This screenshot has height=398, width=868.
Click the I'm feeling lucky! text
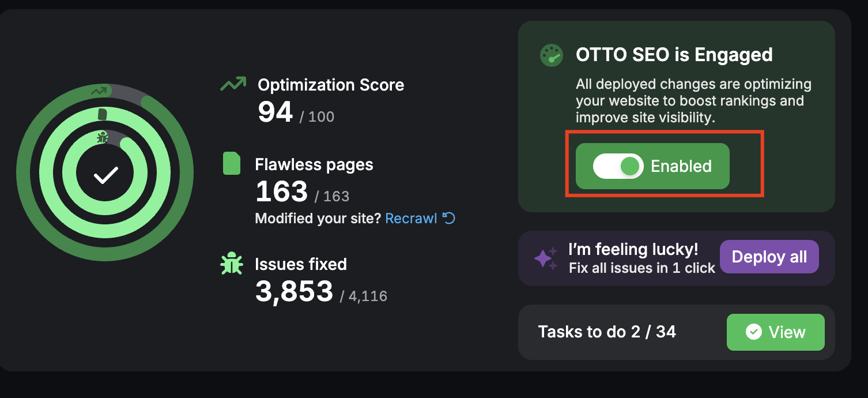[x=633, y=249]
